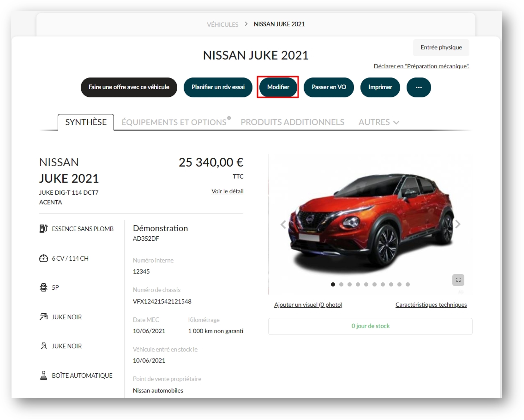Screen dimensions: 524x420
Task: Click price 25 340,00 €
Action: pos(211,162)
